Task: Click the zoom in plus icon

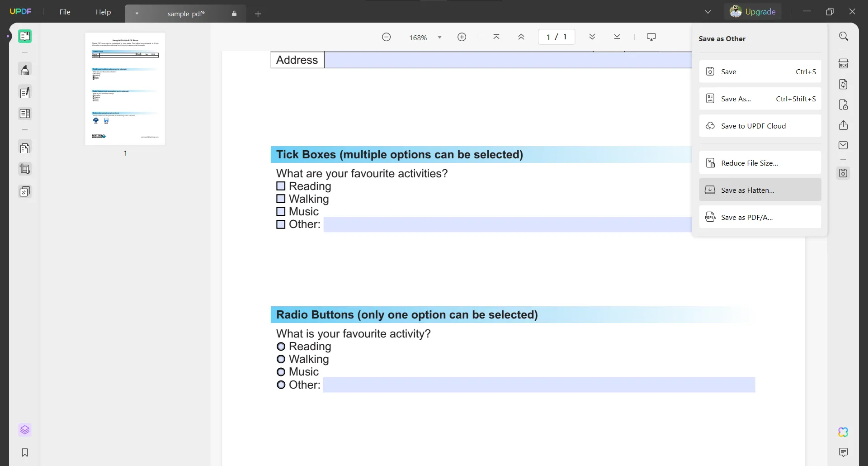Action: (462, 37)
